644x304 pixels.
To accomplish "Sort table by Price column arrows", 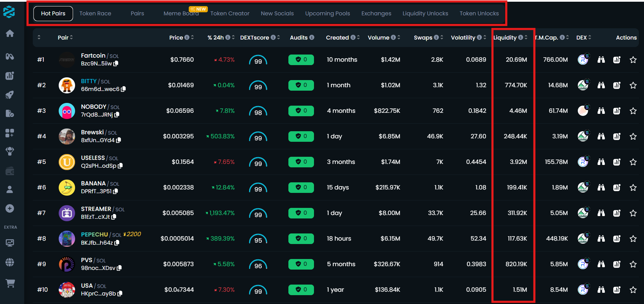I will click(192, 37).
